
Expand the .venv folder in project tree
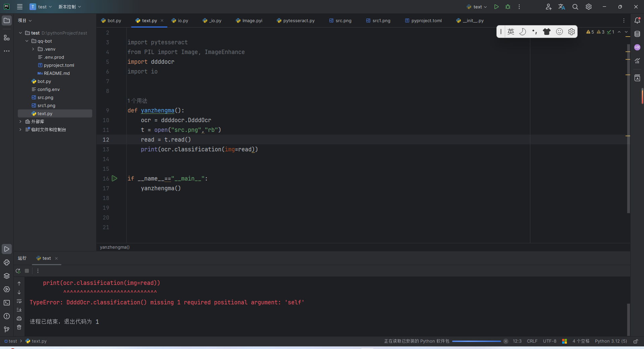(x=33, y=49)
